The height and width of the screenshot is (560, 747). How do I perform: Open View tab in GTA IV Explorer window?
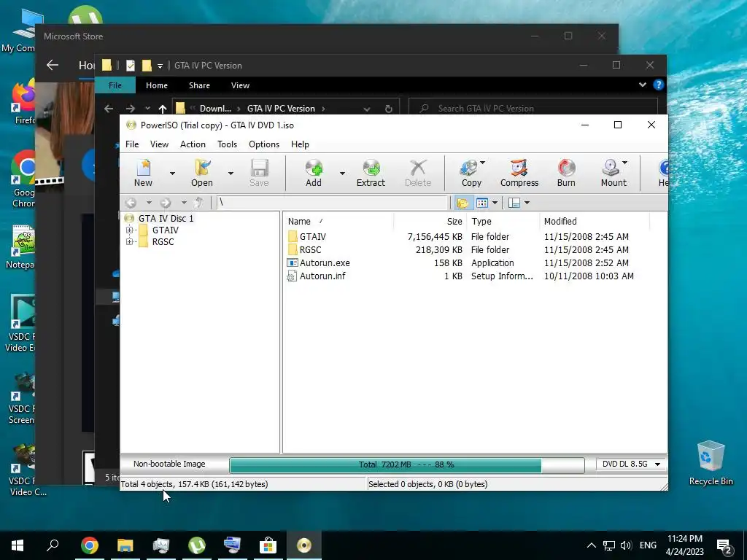click(x=240, y=85)
